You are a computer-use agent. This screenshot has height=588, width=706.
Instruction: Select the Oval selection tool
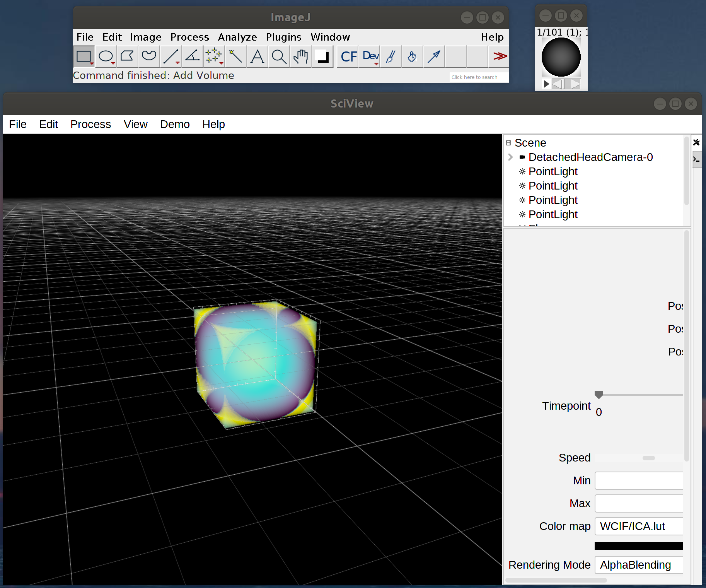coord(106,56)
